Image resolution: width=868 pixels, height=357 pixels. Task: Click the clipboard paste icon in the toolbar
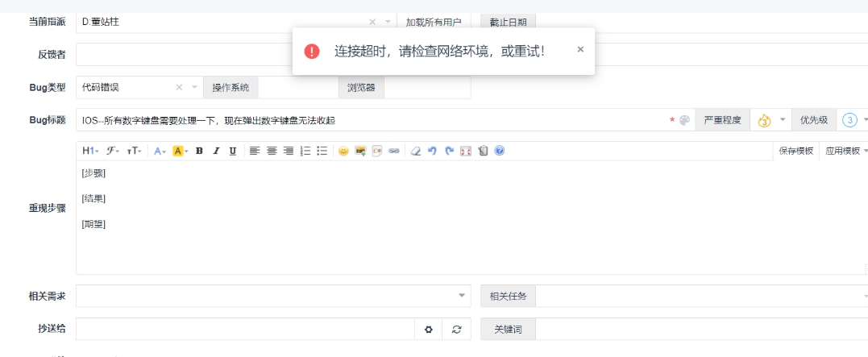tap(483, 151)
